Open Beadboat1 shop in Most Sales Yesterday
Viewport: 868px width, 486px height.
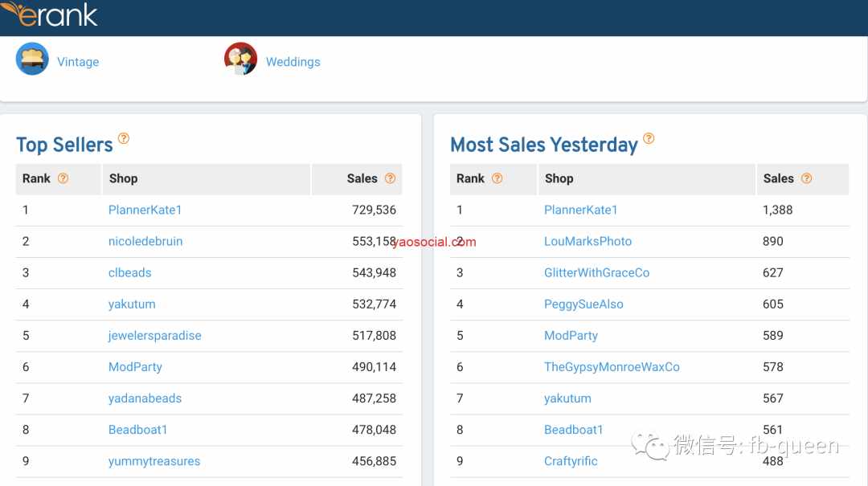pyautogui.click(x=574, y=430)
